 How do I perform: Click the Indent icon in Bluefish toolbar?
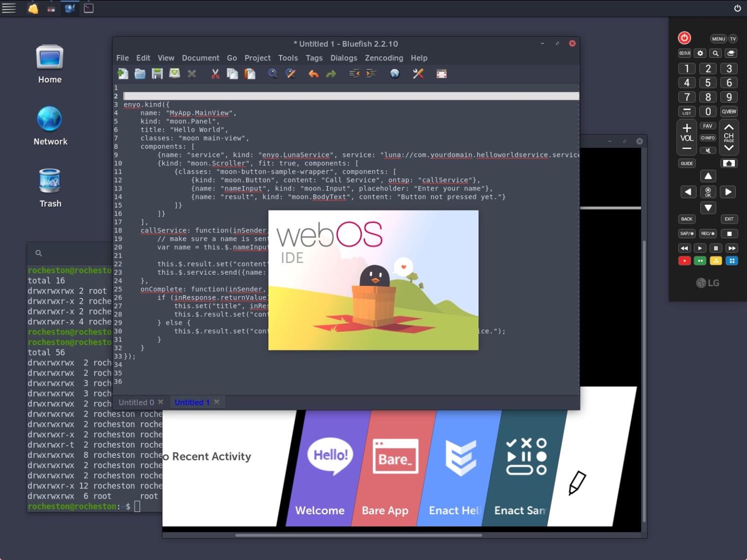click(x=371, y=73)
